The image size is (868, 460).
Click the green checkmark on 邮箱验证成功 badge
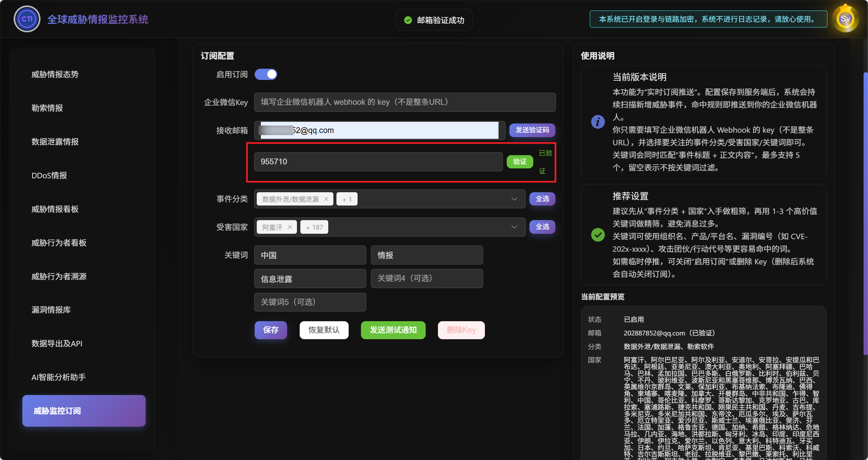(408, 20)
